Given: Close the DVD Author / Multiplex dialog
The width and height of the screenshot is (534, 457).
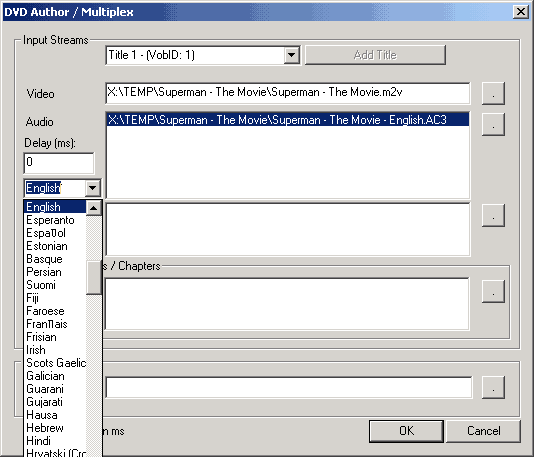Looking at the screenshot, I should pyautogui.click(x=521, y=12).
